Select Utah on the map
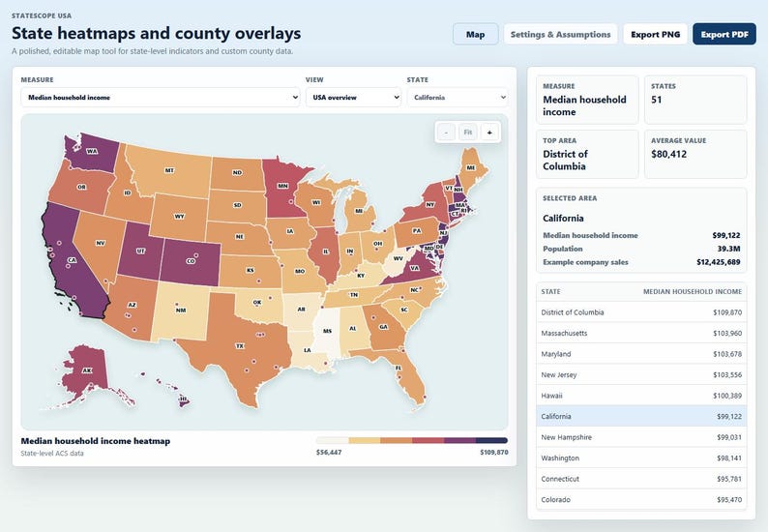Viewport: 768px width, 532px height. (140, 251)
